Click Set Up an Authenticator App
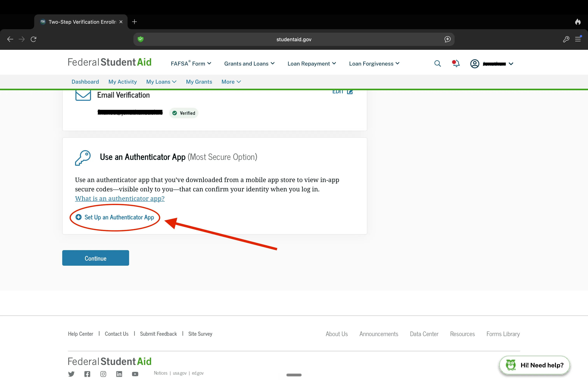Image resolution: width=588 pixels, height=382 pixels. [115, 217]
